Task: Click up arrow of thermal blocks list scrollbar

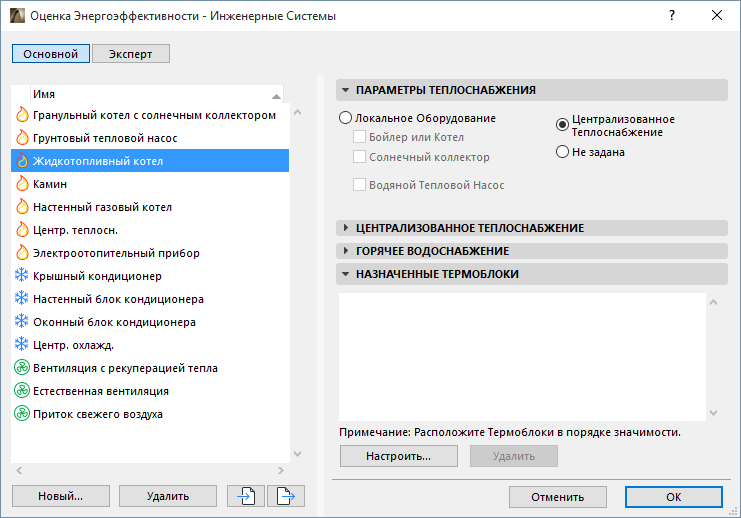Action: click(x=714, y=302)
